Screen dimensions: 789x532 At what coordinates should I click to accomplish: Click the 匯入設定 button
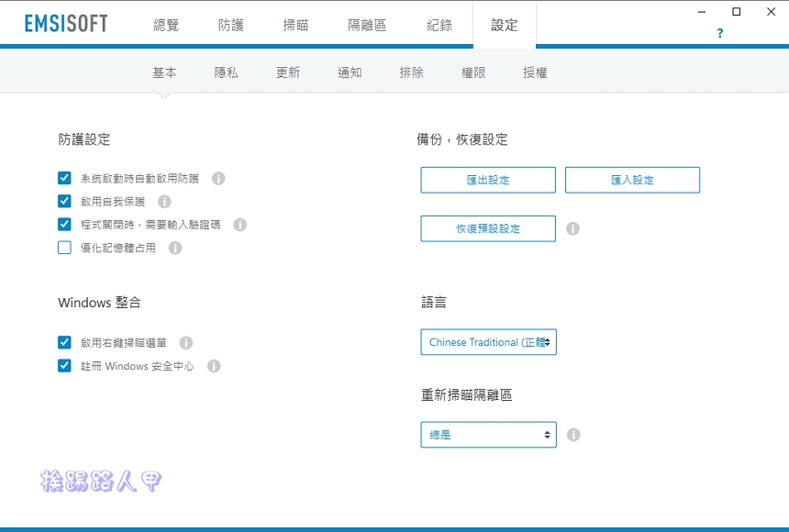click(632, 180)
